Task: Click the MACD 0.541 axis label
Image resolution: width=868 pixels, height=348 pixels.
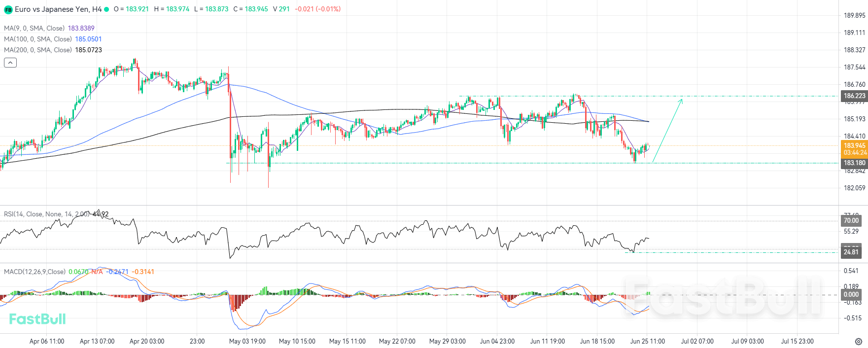Action: [x=851, y=271]
